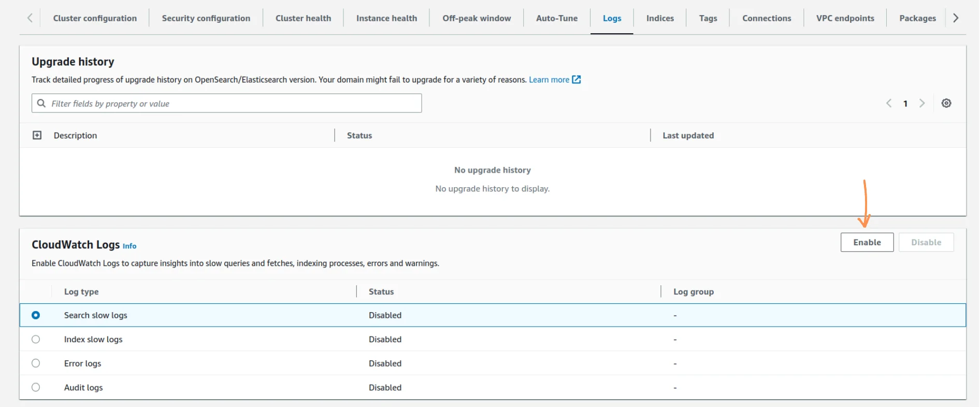980x407 pixels.
Task: Go to next page of upgrade history
Action: (922, 103)
